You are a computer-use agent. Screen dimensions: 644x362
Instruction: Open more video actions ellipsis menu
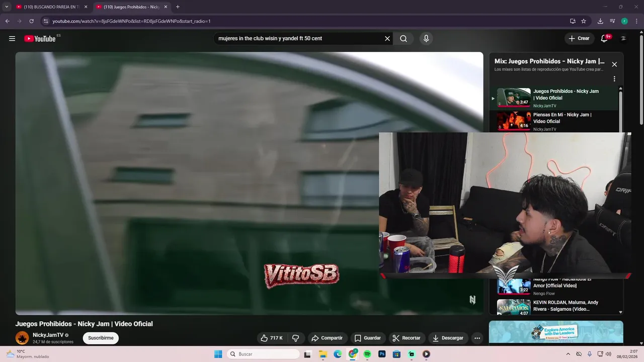coord(477,338)
